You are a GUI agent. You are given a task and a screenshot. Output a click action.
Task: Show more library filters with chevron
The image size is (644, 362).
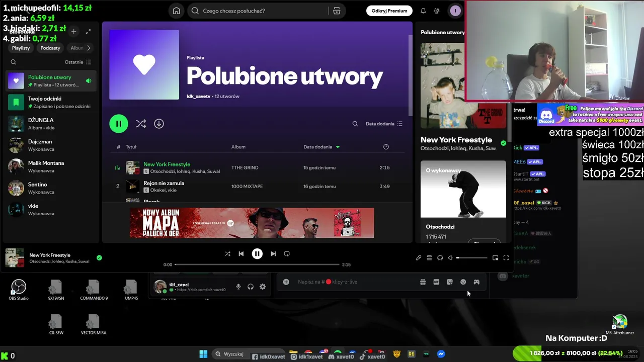pyautogui.click(x=89, y=48)
